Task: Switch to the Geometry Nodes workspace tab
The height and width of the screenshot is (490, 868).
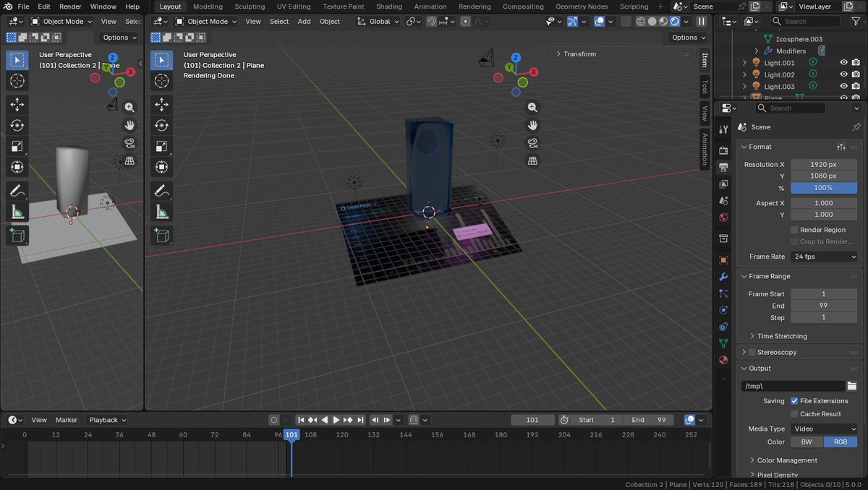Action: pos(582,7)
